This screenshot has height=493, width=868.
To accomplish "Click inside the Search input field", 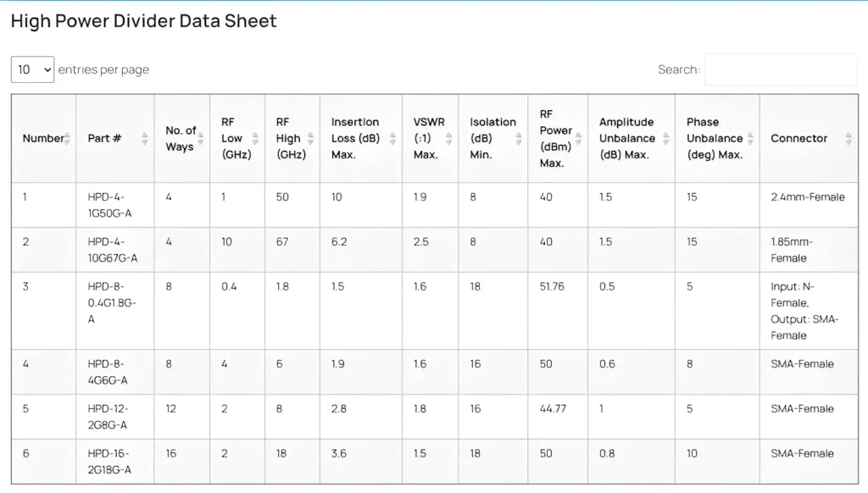I will point(780,69).
